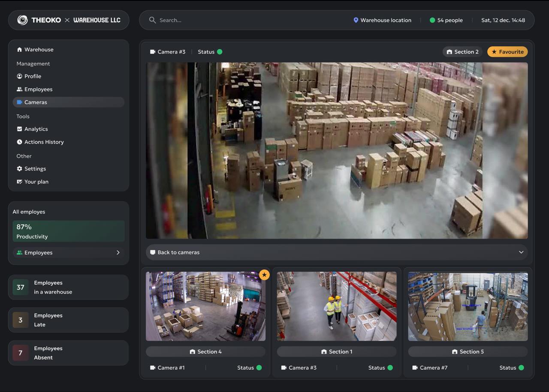Open Actions History page
Viewport: 549px width, 392px height.
(x=69, y=142)
